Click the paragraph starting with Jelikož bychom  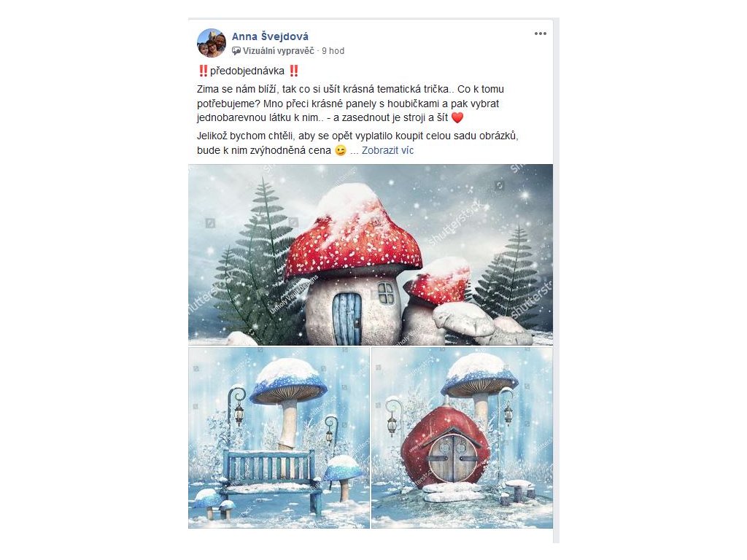(357, 144)
